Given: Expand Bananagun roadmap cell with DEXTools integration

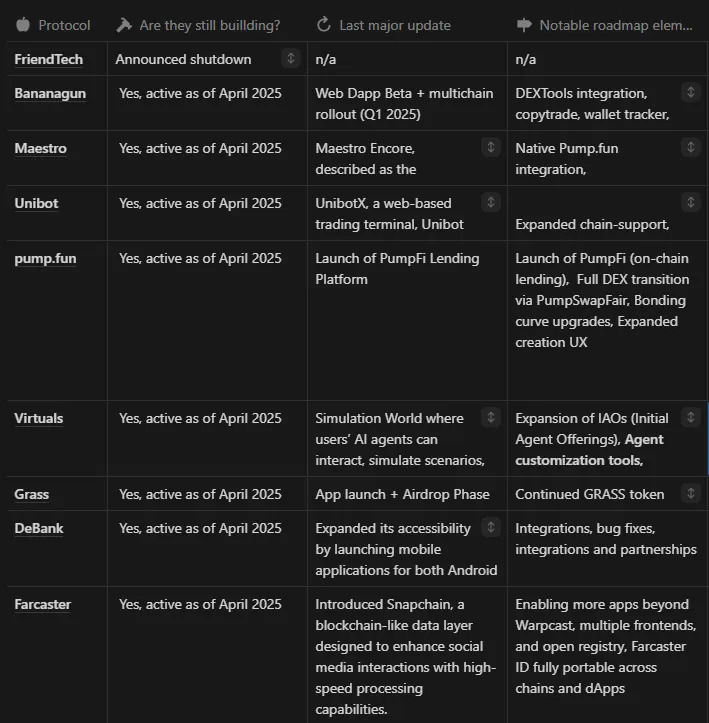Looking at the screenshot, I should pyautogui.click(x=691, y=93).
